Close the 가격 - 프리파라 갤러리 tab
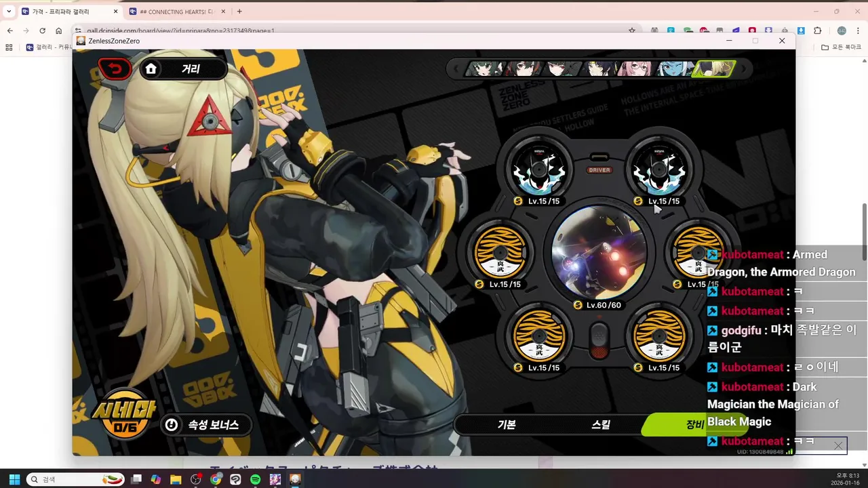Screen dimensions: 868x488 [x=115, y=12]
